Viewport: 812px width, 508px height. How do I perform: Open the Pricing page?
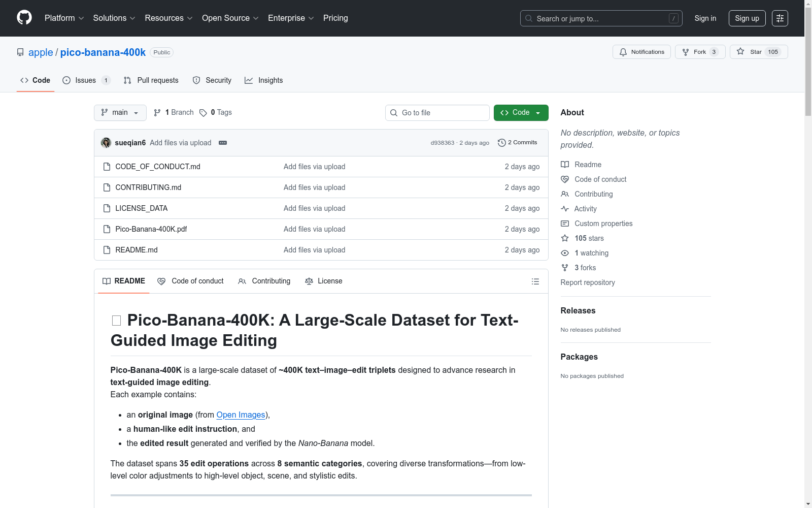tap(335, 18)
